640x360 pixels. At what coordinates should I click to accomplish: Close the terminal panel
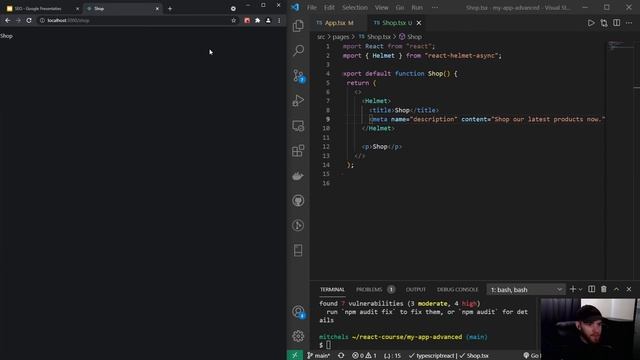tap(629, 289)
